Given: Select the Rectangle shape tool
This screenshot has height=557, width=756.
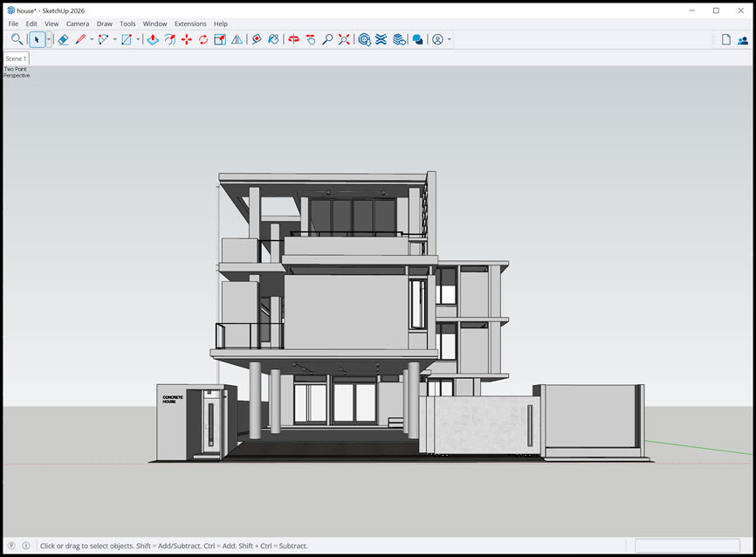Looking at the screenshot, I should click(127, 39).
